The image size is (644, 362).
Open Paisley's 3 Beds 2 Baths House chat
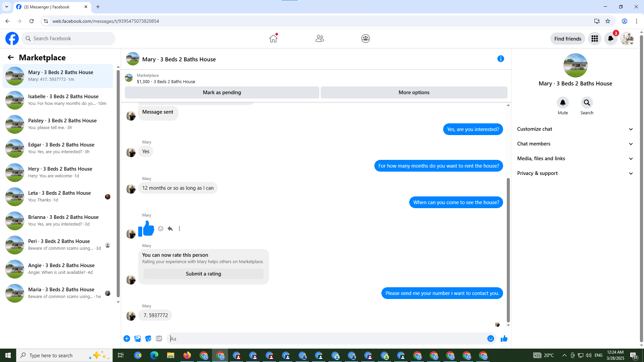click(x=58, y=124)
